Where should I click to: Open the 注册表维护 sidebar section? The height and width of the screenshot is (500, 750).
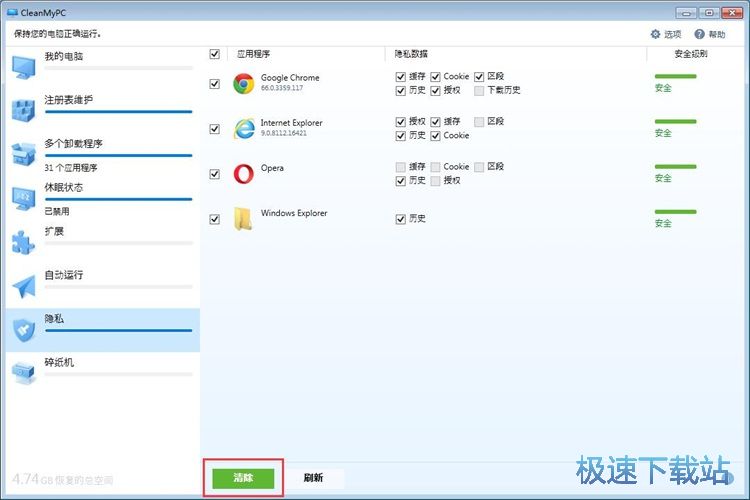coord(103,111)
